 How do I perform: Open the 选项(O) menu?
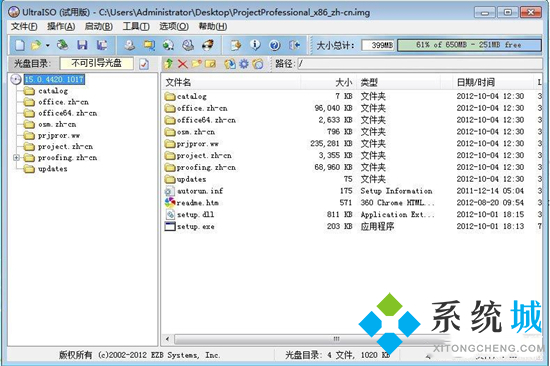point(174,27)
